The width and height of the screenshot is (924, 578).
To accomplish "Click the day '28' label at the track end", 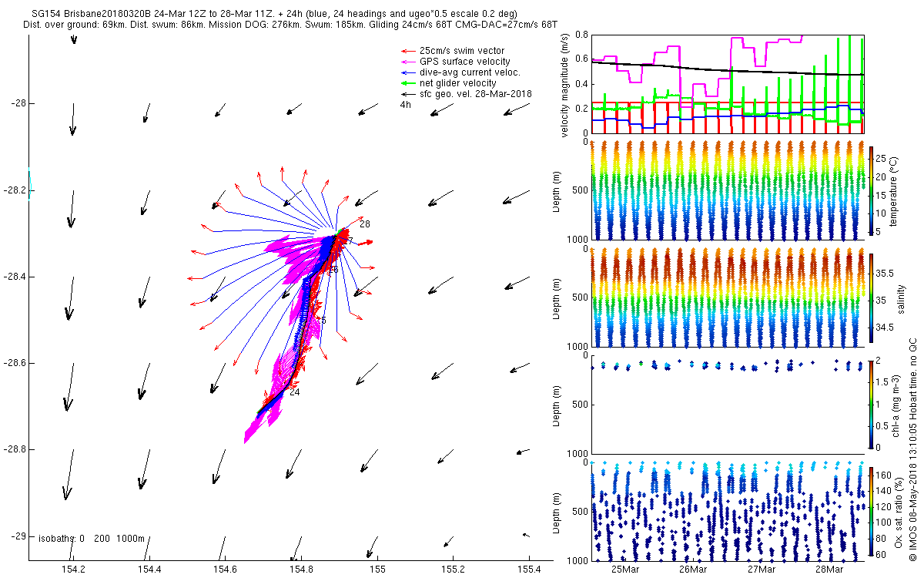I will [365, 223].
